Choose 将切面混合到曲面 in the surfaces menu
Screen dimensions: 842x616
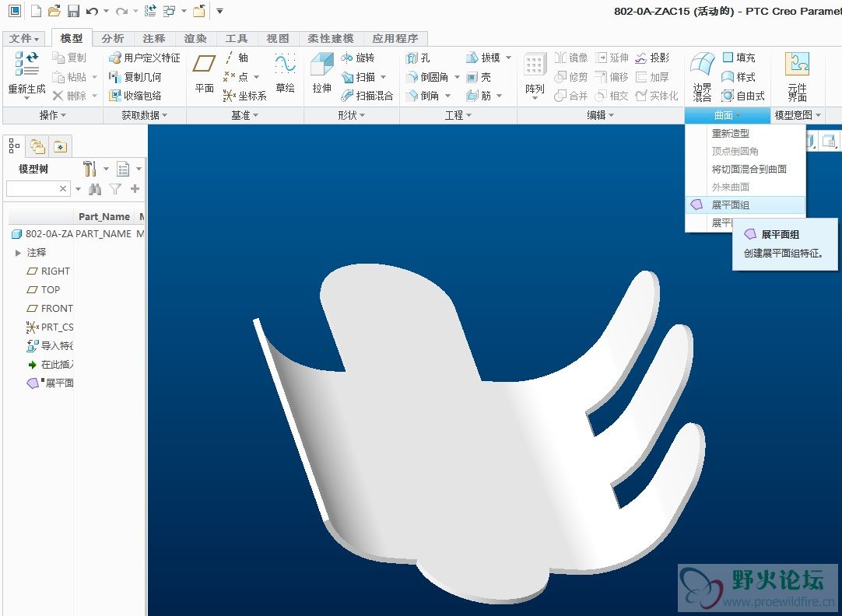tap(746, 169)
